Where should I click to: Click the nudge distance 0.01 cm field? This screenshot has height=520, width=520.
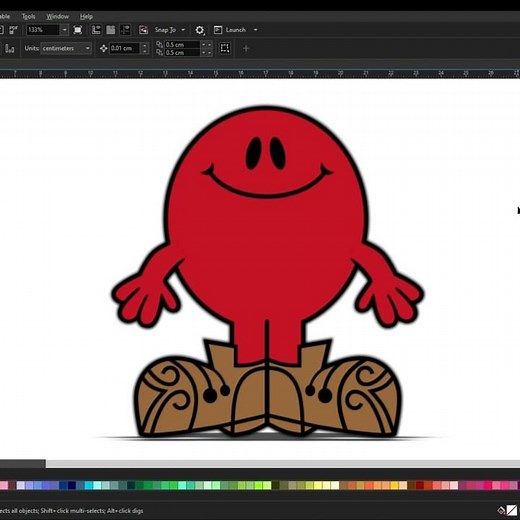(124, 48)
